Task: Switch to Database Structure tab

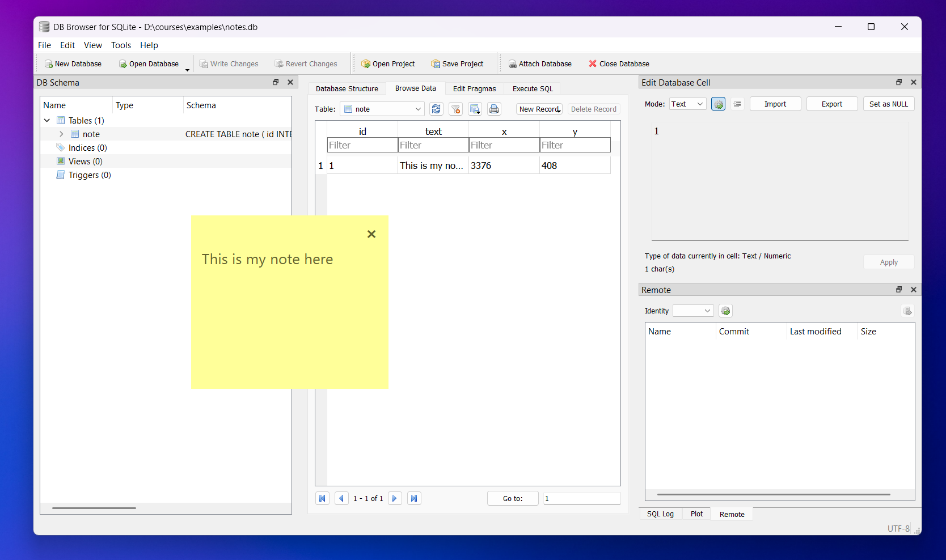Action: (347, 89)
